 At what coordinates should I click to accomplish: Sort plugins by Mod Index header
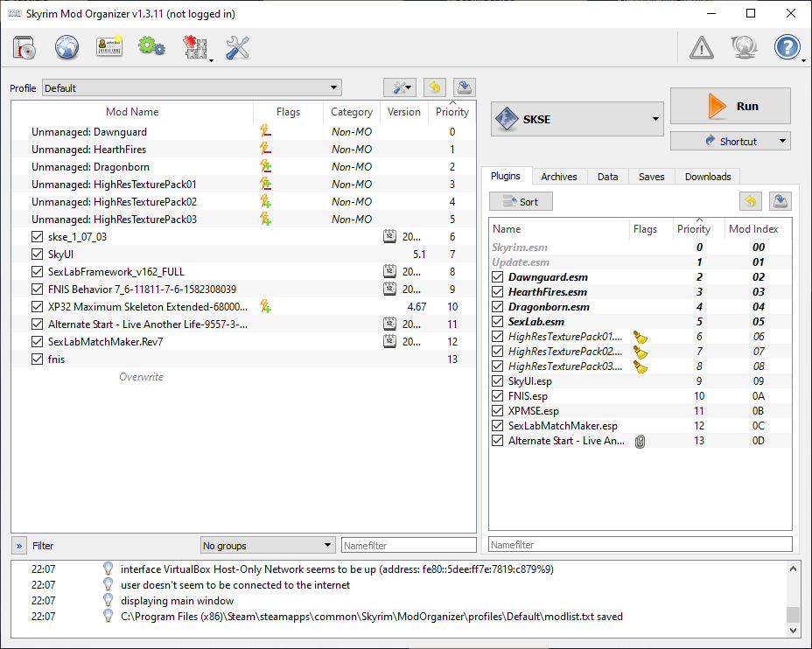pyautogui.click(x=753, y=229)
